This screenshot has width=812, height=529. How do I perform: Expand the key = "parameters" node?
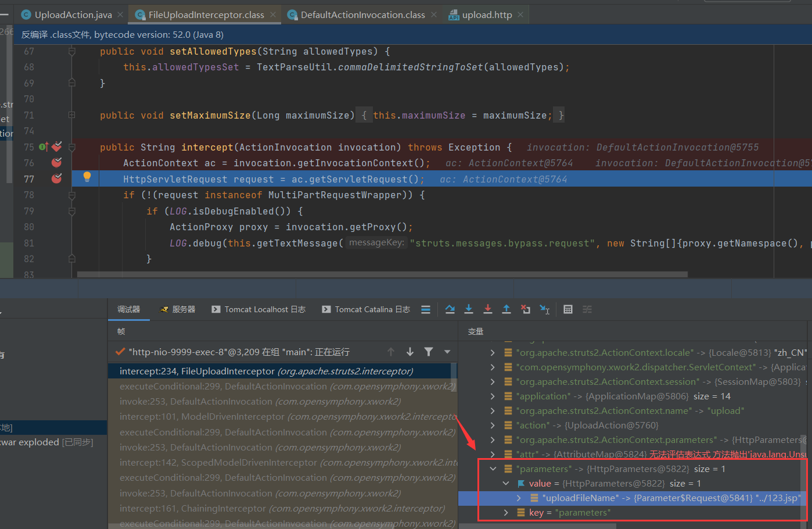pyautogui.click(x=505, y=512)
